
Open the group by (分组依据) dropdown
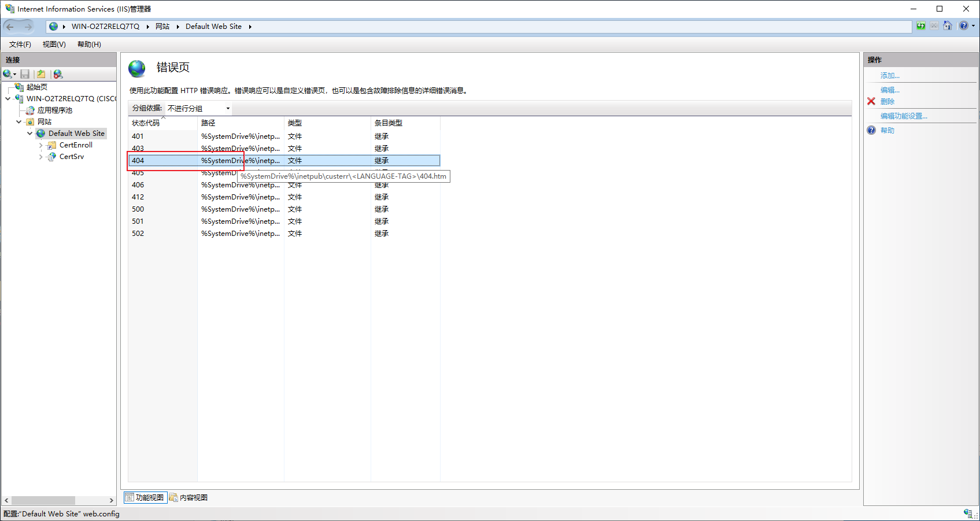point(199,109)
